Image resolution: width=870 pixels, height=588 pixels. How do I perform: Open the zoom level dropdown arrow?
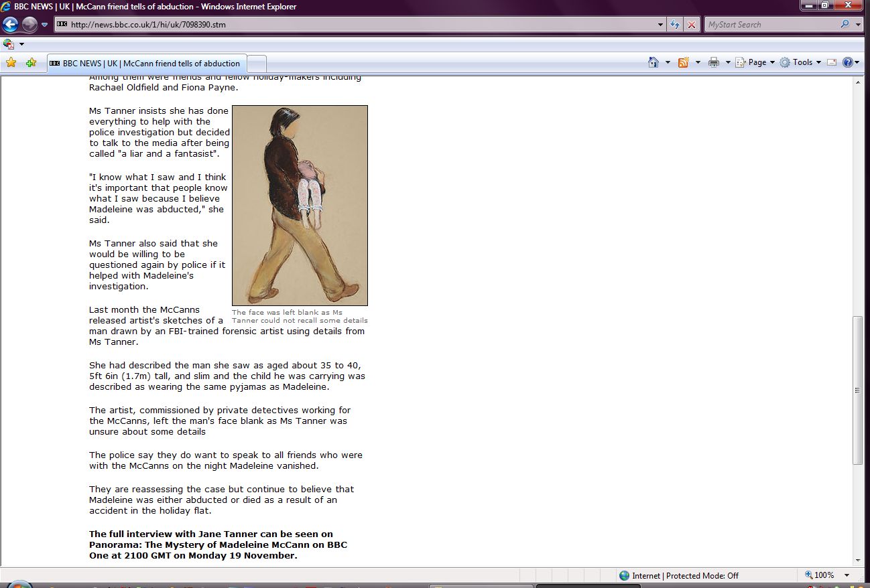tap(847, 575)
